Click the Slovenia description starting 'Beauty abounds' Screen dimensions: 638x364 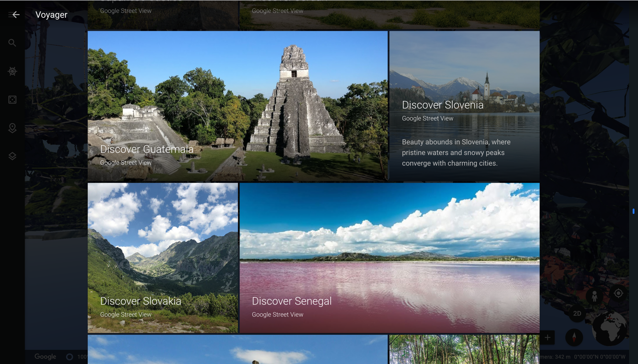coord(456,153)
